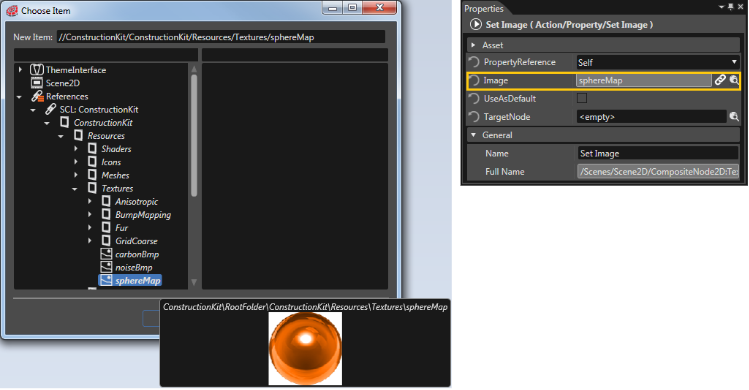This screenshot has width=749, height=390.
Task: Click the pin icon of Properties panel
Action: tap(730, 7)
